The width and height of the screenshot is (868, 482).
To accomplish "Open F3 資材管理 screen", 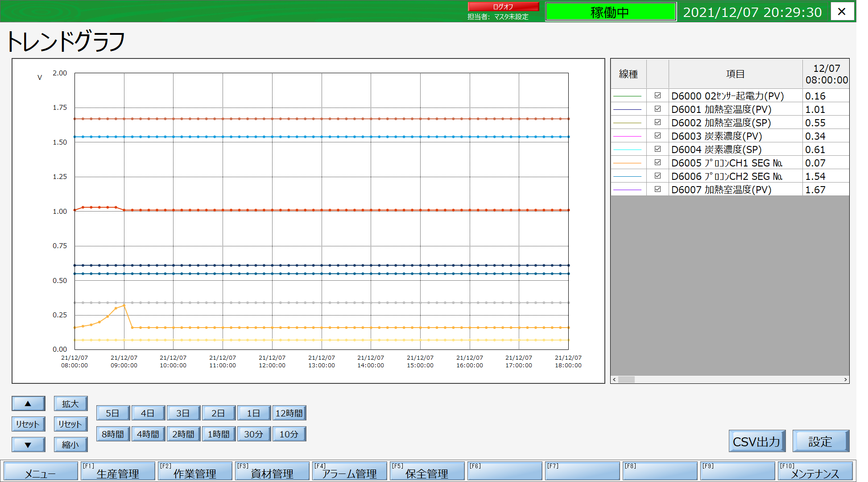I will coord(272,471).
